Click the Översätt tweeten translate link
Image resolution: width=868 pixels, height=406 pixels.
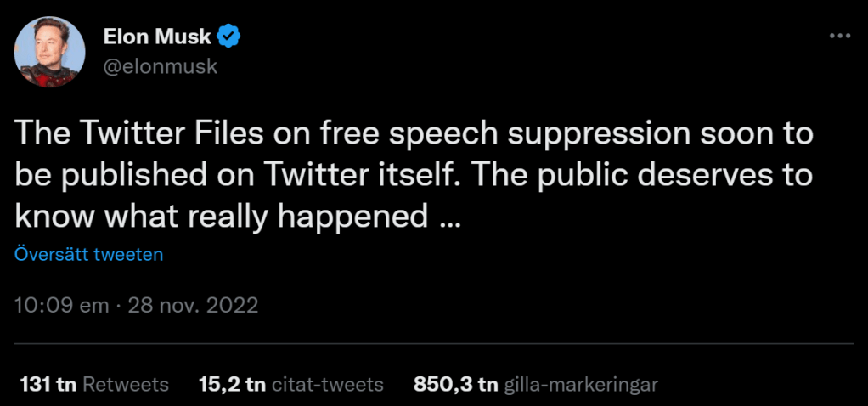(88, 254)
